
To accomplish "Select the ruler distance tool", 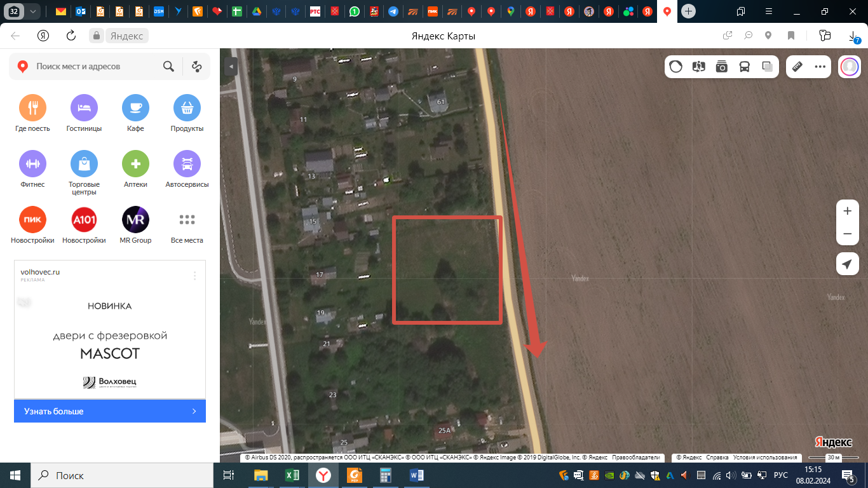I will pos(797,67).
